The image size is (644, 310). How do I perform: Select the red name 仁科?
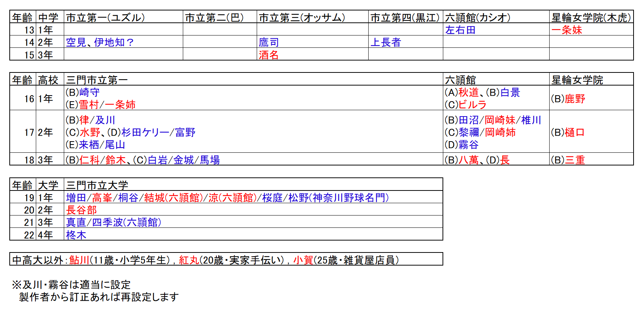click(90, 160)
